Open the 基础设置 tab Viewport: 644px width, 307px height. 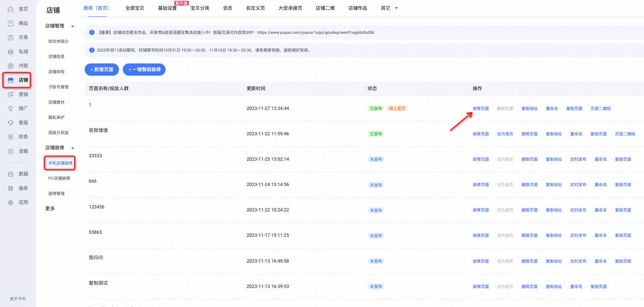click(x=167, y=8)
